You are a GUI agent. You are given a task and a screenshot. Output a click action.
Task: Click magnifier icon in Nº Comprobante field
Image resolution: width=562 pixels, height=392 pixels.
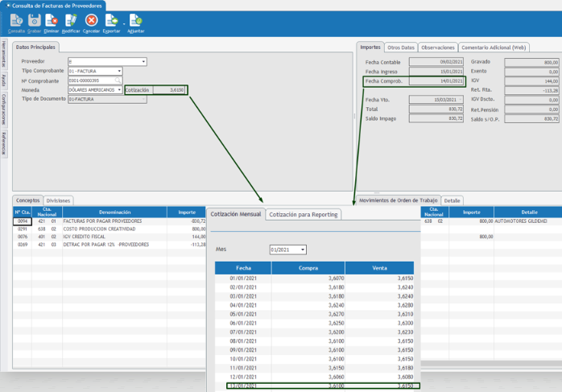(118, 80)
